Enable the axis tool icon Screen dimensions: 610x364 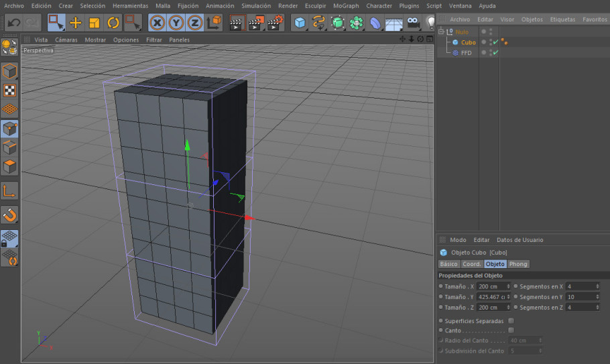pos(9,191)
